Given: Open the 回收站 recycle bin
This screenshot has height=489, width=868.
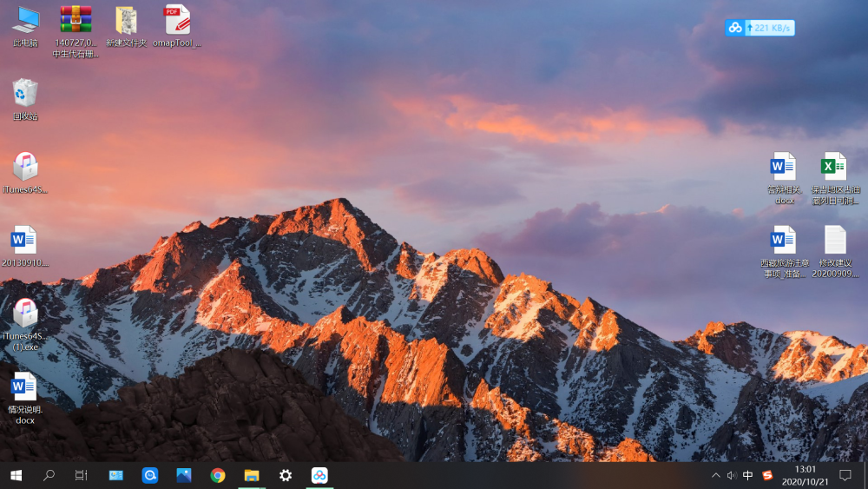Looking at the screenshot, I should pos(25,100).
